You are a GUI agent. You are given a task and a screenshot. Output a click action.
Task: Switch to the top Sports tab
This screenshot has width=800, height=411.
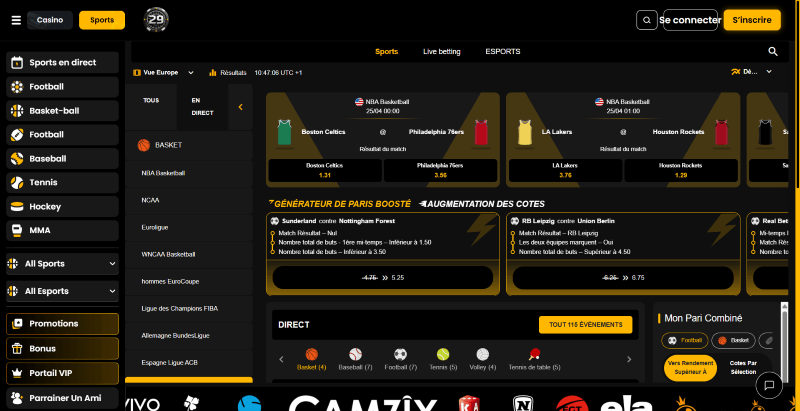[102, 20]
